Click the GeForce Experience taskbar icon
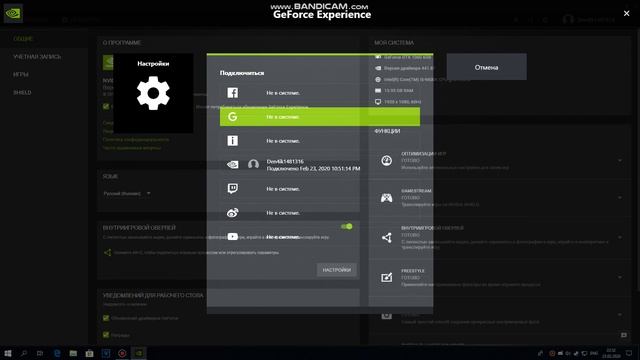Viewport: 640px width, 360px height. click(139, 353)
